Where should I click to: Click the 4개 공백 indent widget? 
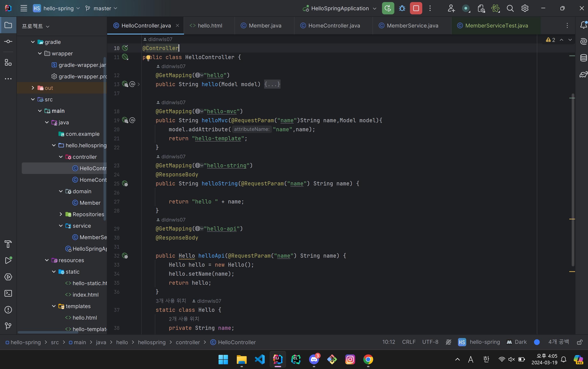tap(558, 342)
